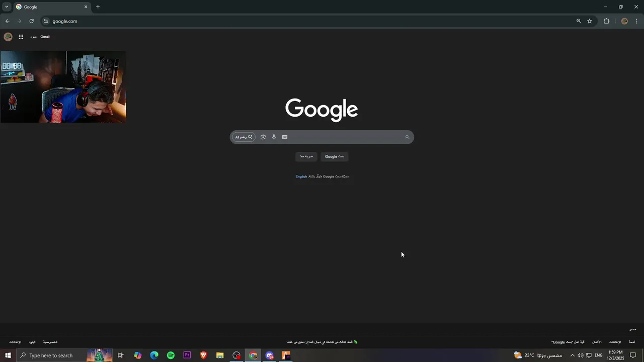The image size is (644, 362).
Task: Open File Explorer from the taskbar
Action: click(x=220, y=355)
